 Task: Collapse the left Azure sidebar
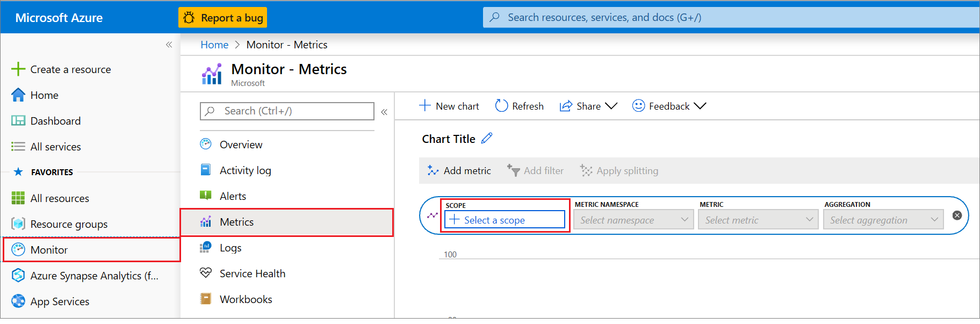tap(169, 45)
